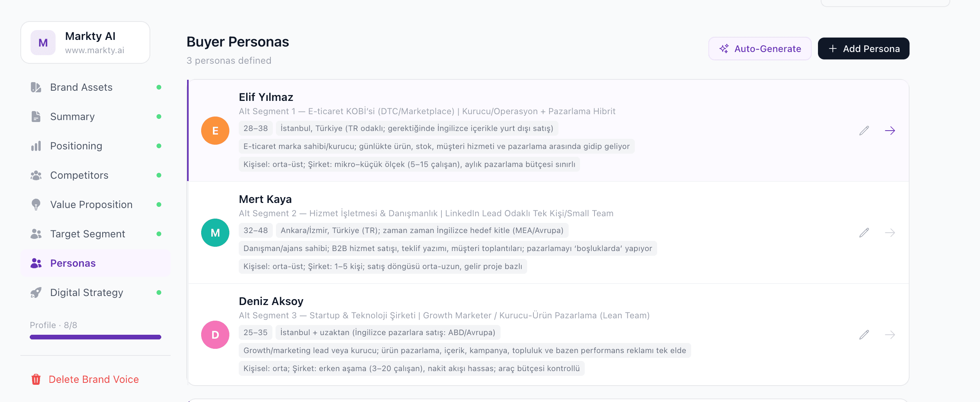Open Brand Assets section
This screenshot has height=402, width=980.
81,87
